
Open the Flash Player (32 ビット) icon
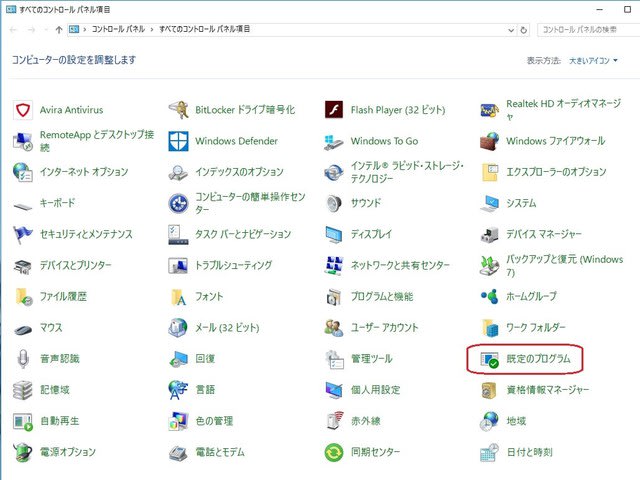(334, 110)
